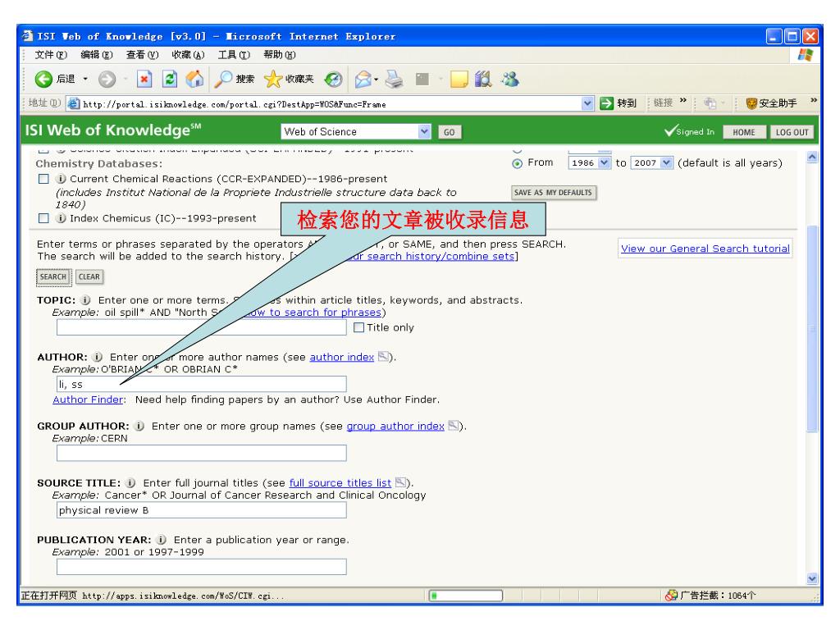Select the From year-range radio button
840x630 pixels.
[x=517, y=163]
